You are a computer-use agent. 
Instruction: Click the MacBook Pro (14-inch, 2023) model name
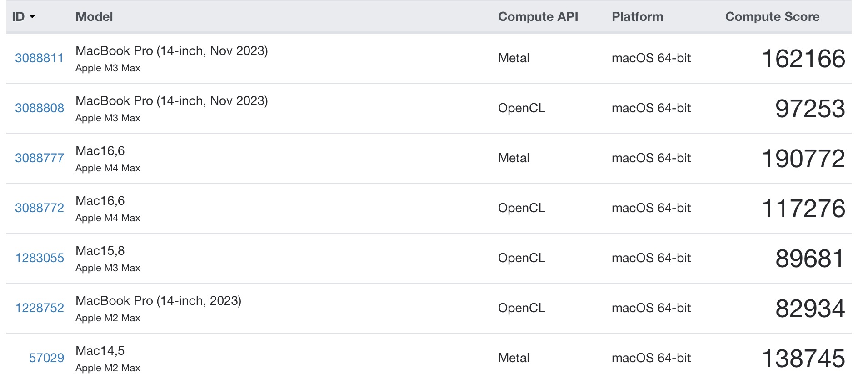click(158, 301)
